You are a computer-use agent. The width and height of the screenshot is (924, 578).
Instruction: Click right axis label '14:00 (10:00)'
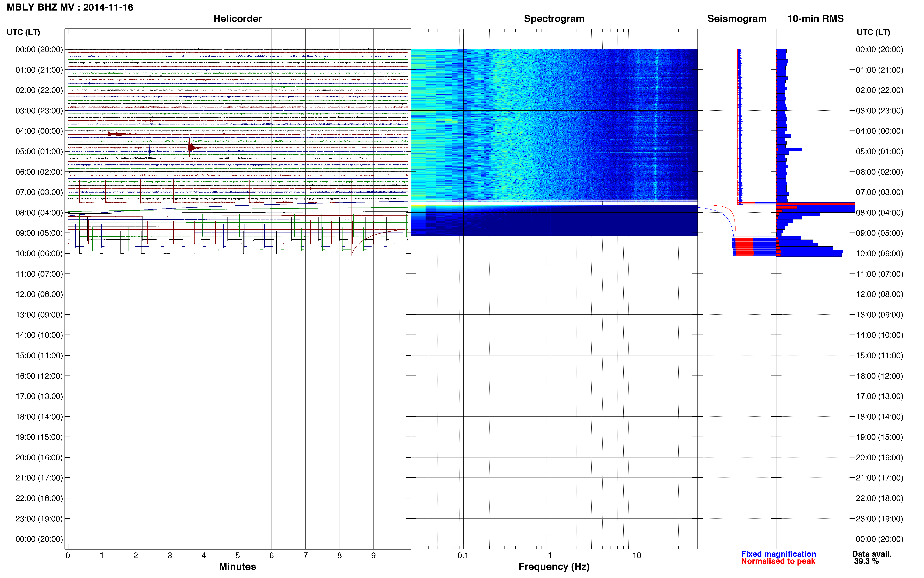879,335
